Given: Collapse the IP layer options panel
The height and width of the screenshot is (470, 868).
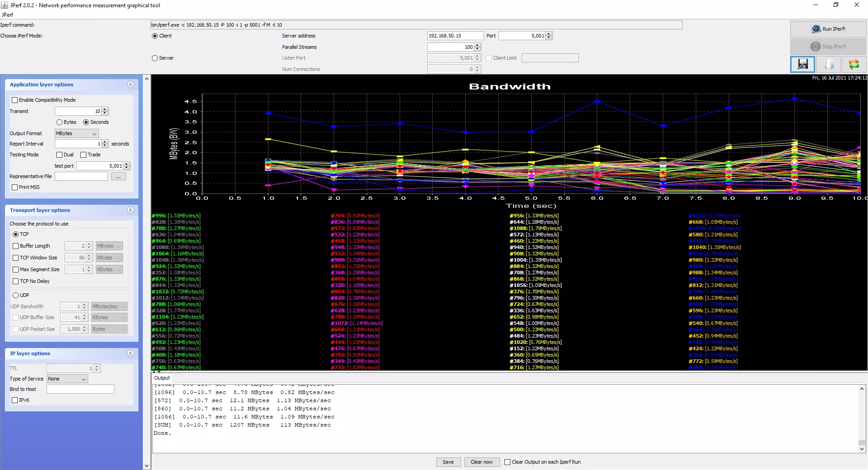Looking at the screenshot, I should pyautogui.click(x=131, y=353).
